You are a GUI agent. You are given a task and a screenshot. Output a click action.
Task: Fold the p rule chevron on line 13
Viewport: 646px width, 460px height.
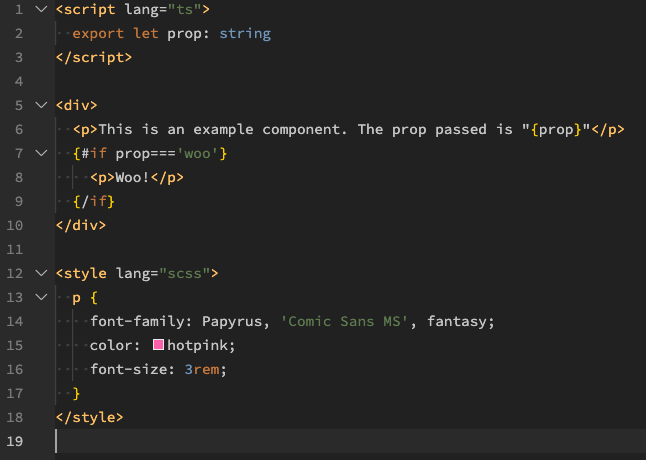(42, 297)
